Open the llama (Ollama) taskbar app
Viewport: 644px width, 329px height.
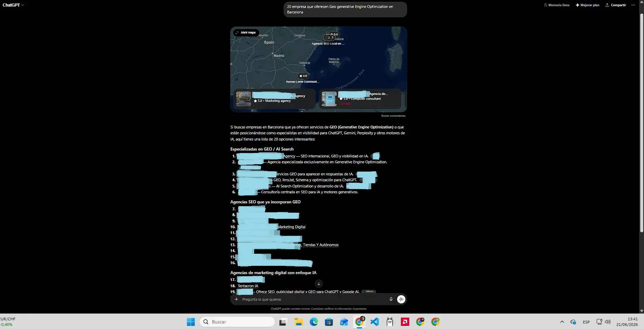coord(390,322)
